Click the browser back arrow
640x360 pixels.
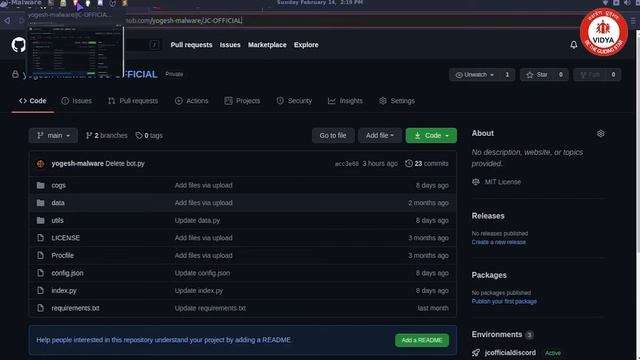click(x=7, y=20)
